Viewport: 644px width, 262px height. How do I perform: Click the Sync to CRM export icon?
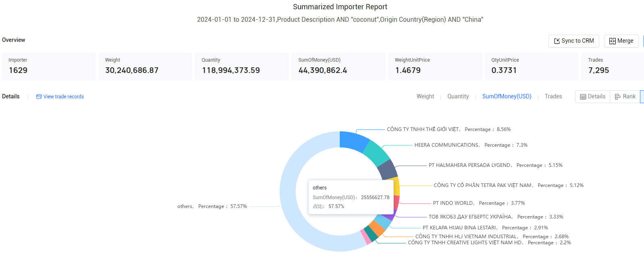(557, 41)
